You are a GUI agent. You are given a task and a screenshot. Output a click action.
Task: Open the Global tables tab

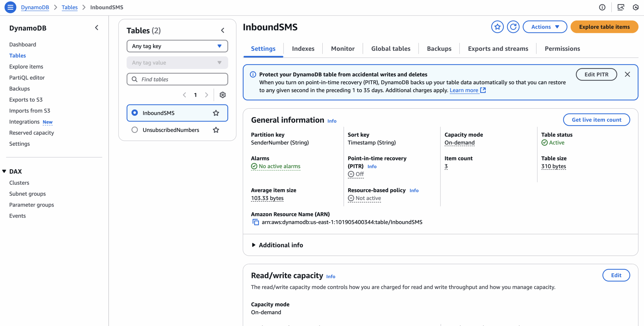tap(391, 49)
